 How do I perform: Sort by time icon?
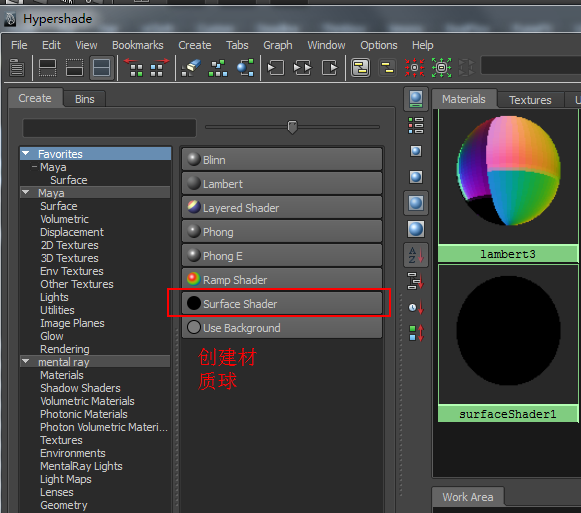(x=416, y=307)
